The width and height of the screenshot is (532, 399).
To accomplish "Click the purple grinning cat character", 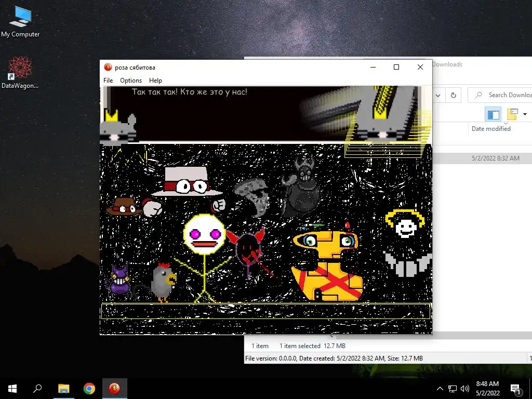I will pos(118,280).
